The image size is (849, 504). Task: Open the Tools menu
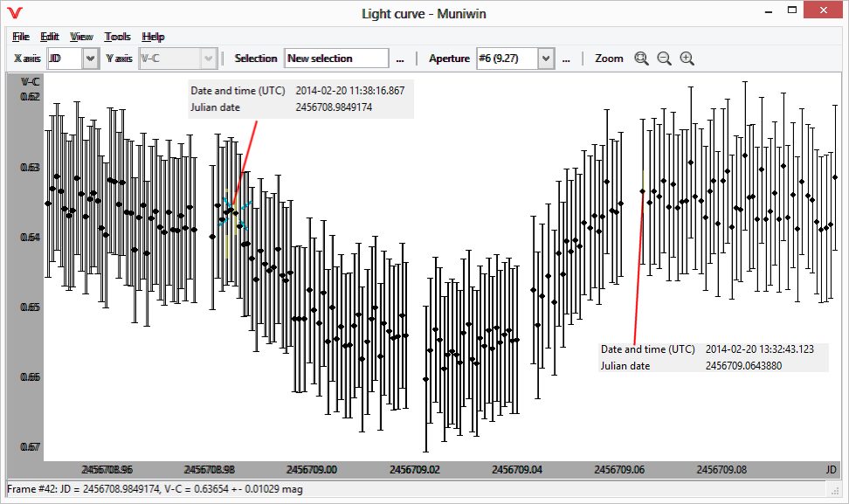[x=117, y=37]
